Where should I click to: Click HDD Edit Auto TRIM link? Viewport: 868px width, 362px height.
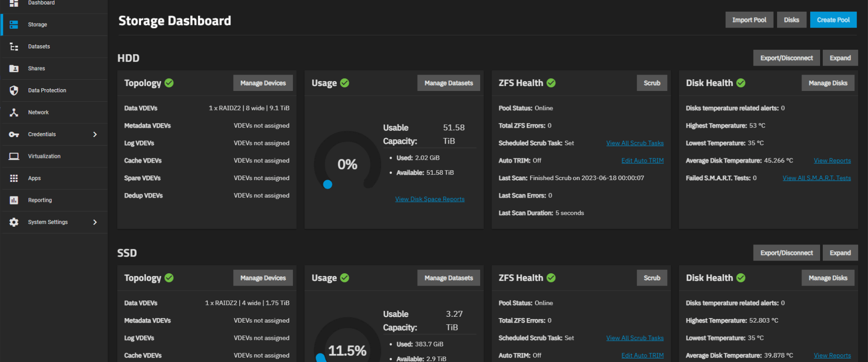coord(642,161)
